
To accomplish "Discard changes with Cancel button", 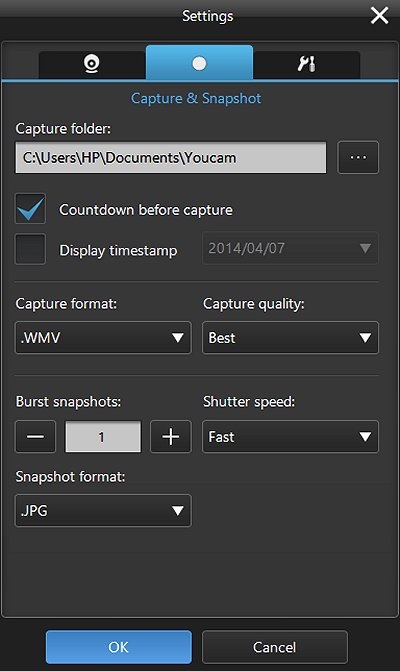I will (275, 647).
